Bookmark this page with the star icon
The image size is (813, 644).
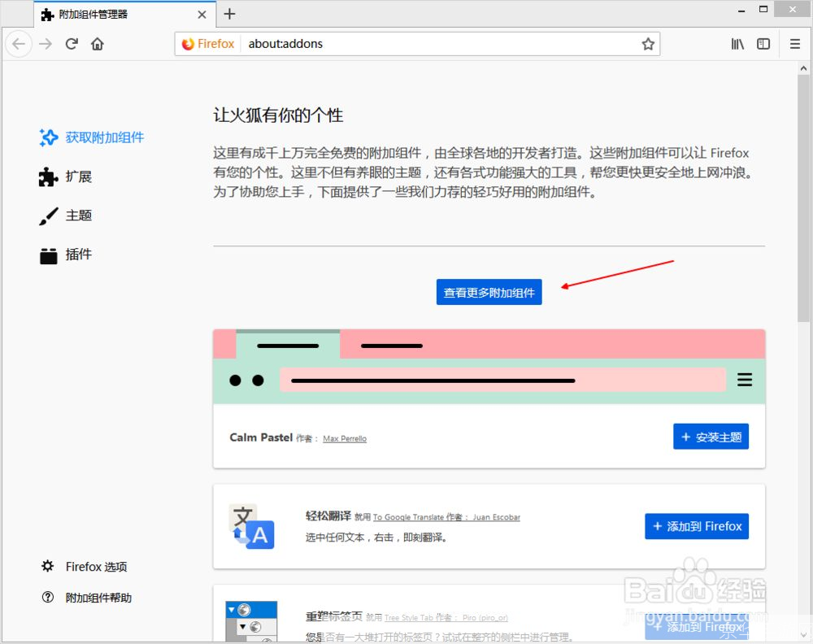pyautogui.click(x=648, y=44)
